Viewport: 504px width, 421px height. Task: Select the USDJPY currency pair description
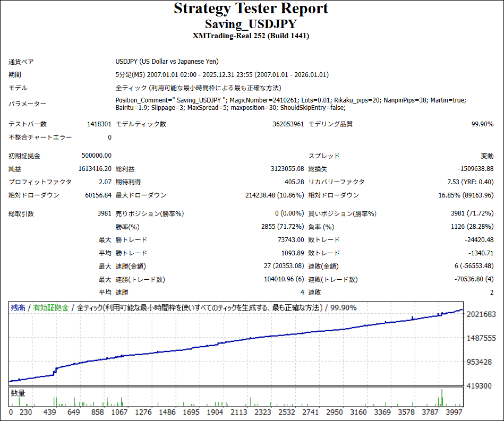click(x=167, y=62)
